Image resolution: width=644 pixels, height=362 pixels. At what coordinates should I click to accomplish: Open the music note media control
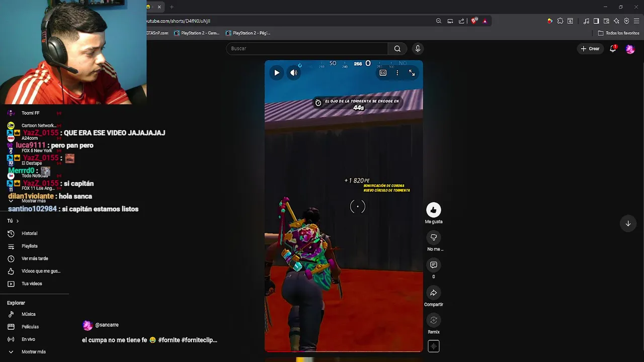tap(586, 21)
